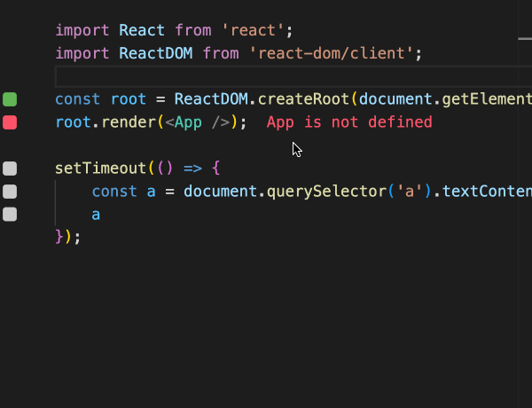This screenshot has width=532, height=408.
Task: Click the 'react' string in first import
Action: point(253,30)
